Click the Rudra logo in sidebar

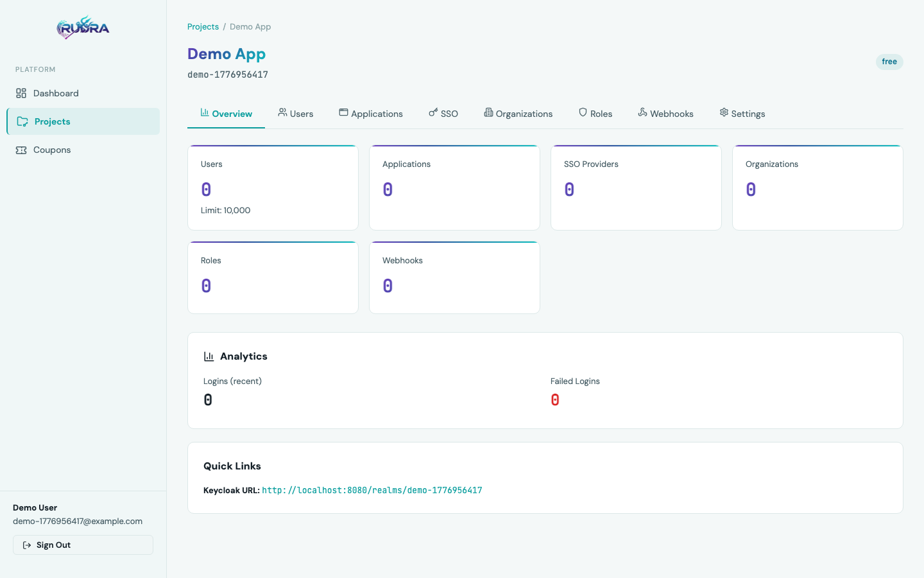[83, 28]
